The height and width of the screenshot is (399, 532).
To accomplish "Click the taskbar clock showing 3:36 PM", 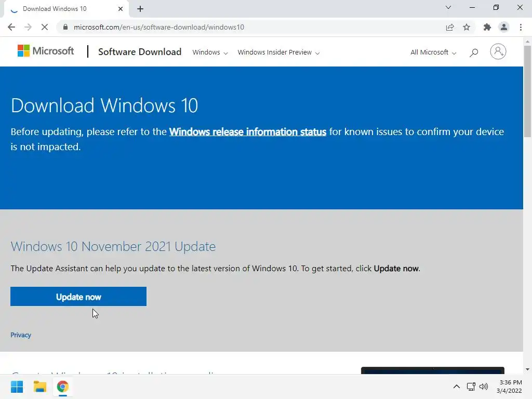I will tap(509, 387).
